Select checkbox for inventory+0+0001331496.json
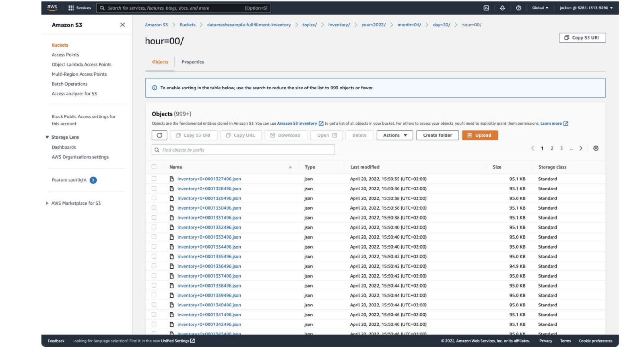The image size is (644, 362). click(x=154, y=218)
